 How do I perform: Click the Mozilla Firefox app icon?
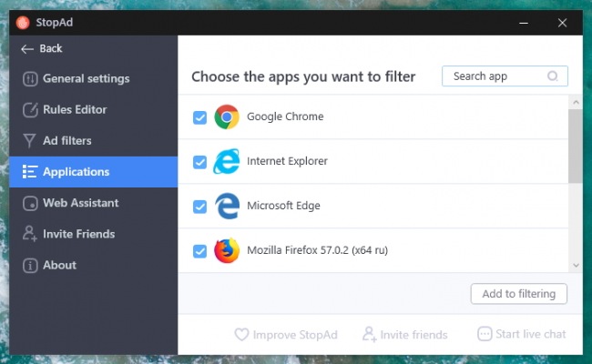pos(227,250)
